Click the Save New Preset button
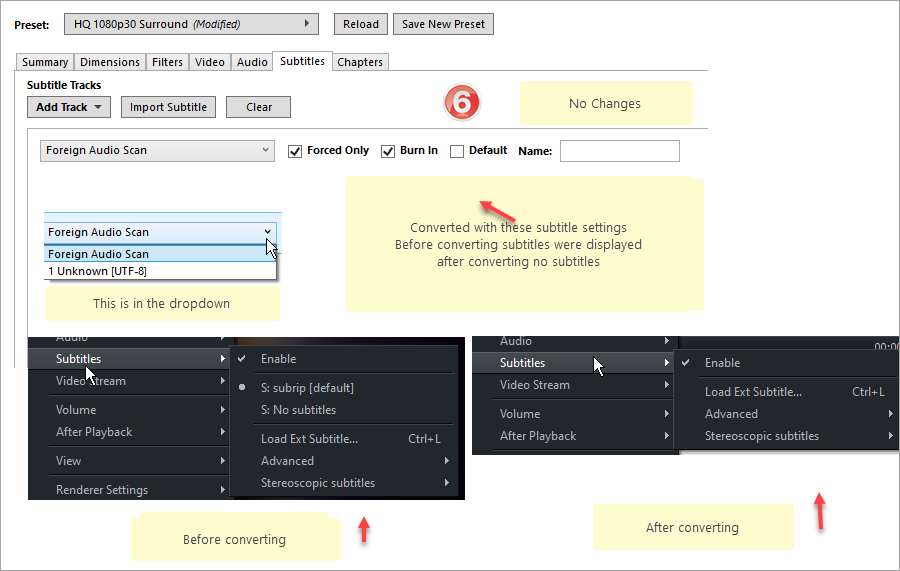The width and height of the screenshot is (900, 571). coord(443,24)
